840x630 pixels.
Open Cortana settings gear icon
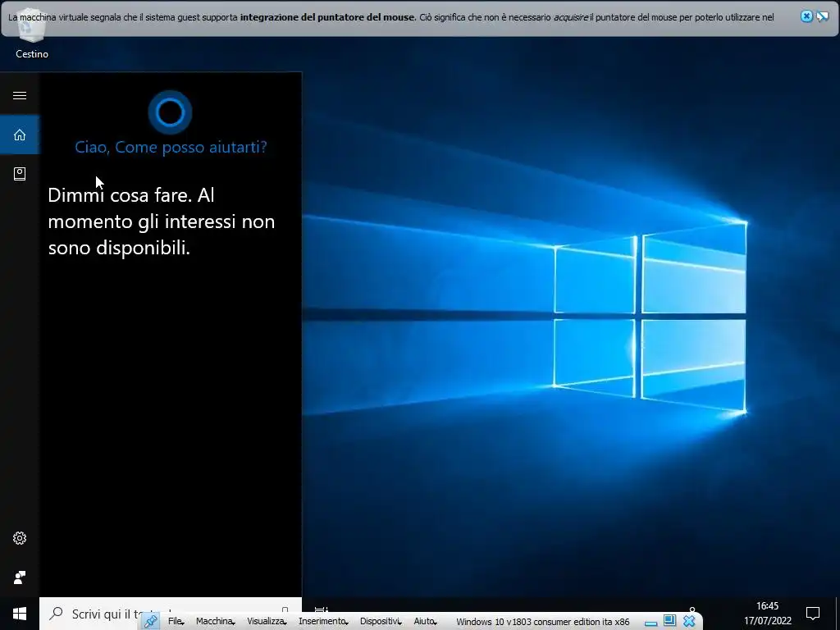click(x=20, y=538)
